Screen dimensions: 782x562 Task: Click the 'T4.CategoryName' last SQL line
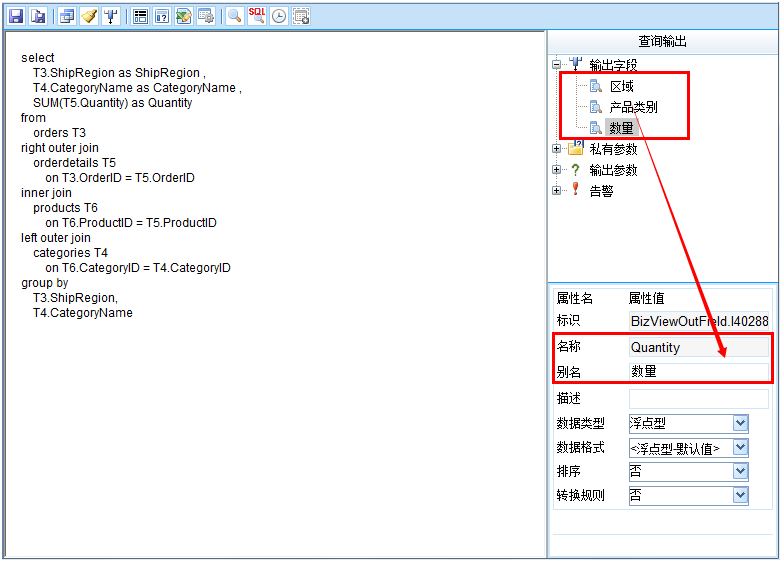click(83, 313)
